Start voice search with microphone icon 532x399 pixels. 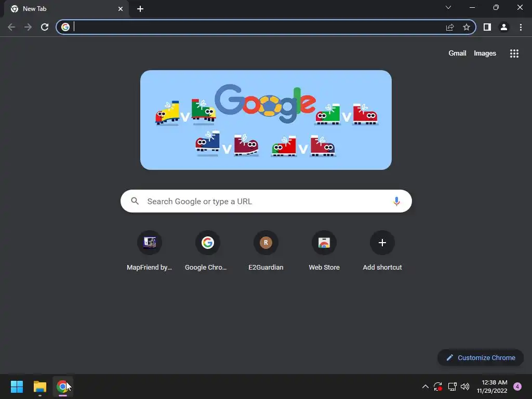coord(396,201)
